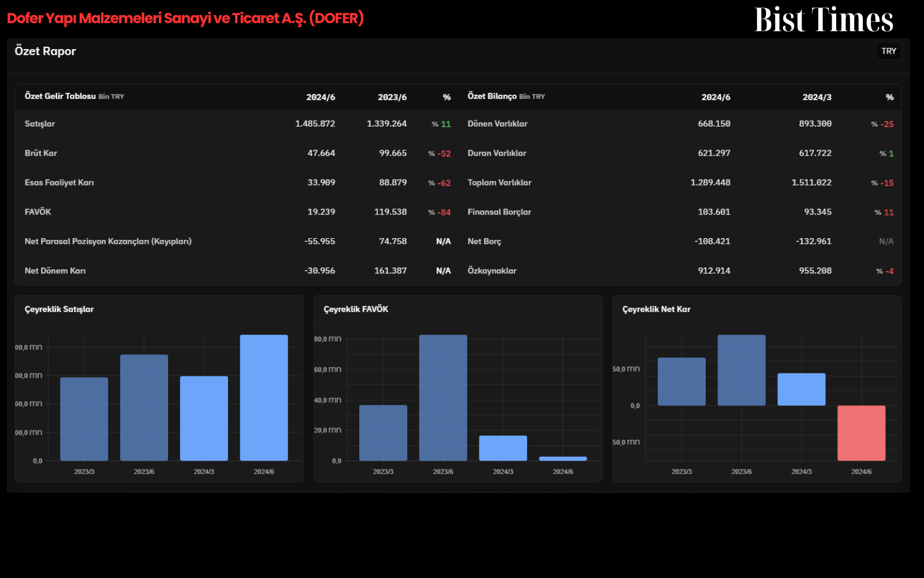This screenshot has height=578, width=924.
Task: Click the DOFER company name title
Action: tap(185, 18)
